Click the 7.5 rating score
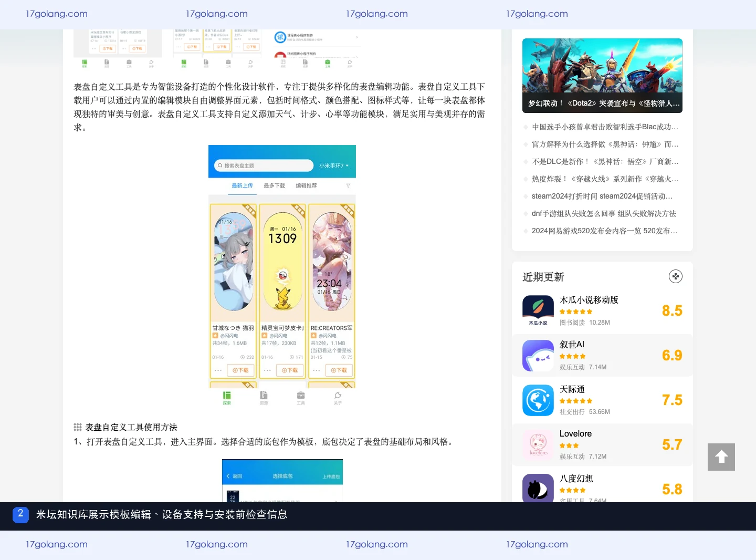The image size is (756, 560). [x=672, y=400]
